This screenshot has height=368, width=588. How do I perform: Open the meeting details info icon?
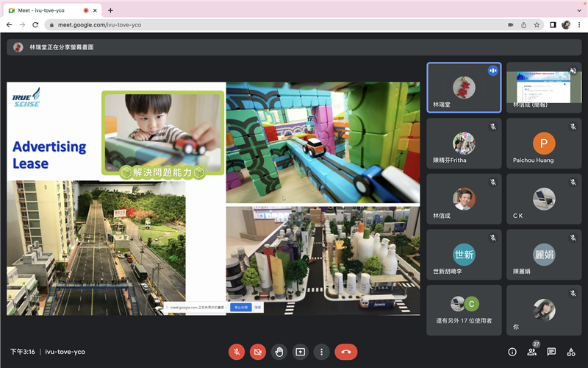[x=512, y=352]
